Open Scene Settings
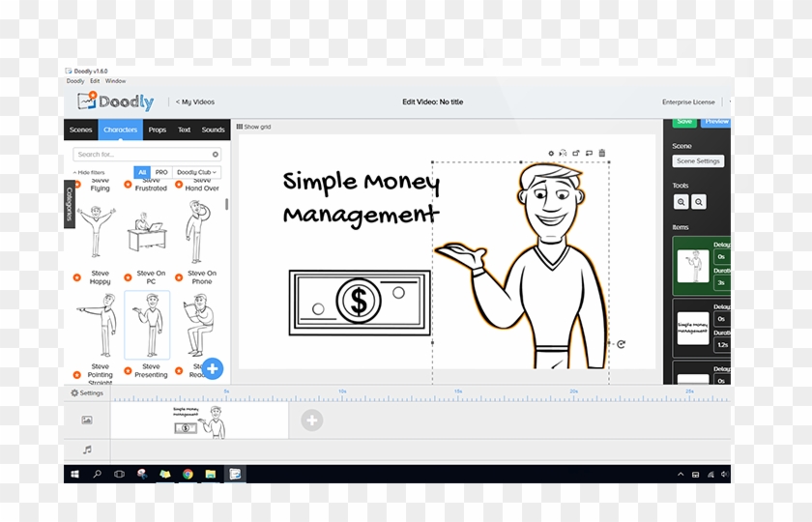Image resolution: width=812 pixels, height=522 pixels. (x=698, y=161)
